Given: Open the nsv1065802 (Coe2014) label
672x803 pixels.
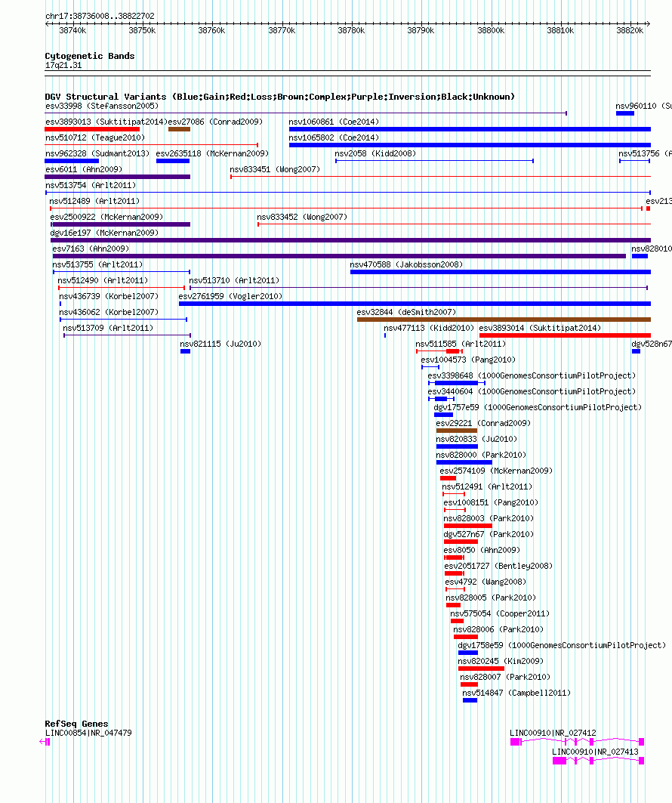Looking at the screenshot, I should [334, 137].
